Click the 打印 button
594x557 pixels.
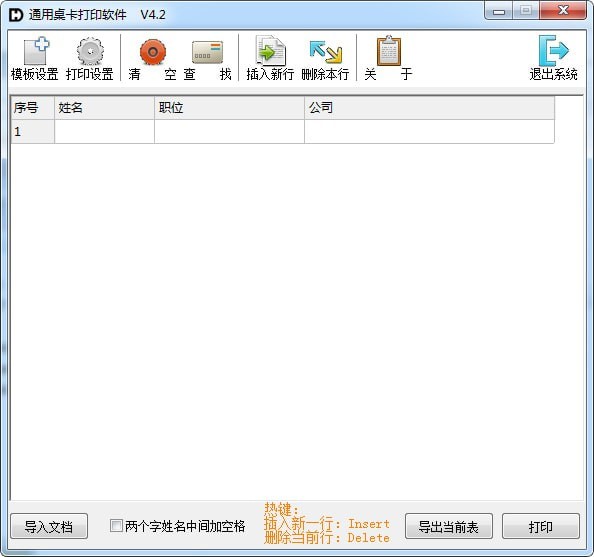click(541, 526)
